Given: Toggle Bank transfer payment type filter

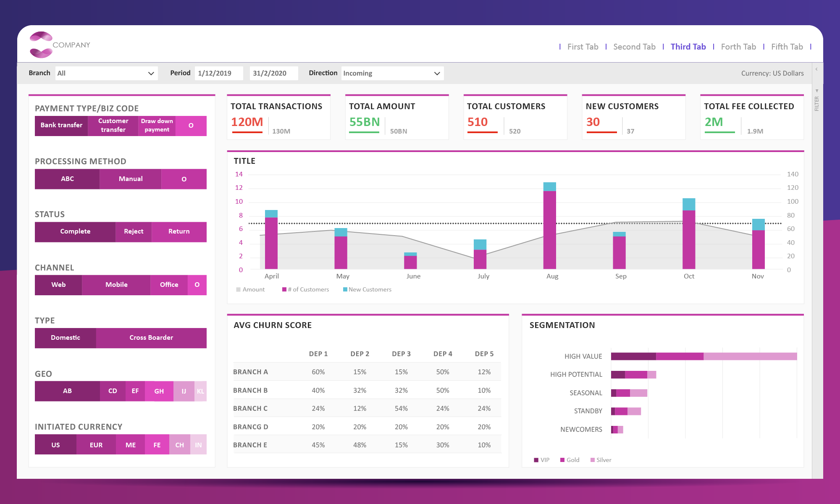Looking at the screenshot, I should click(61, 125).
